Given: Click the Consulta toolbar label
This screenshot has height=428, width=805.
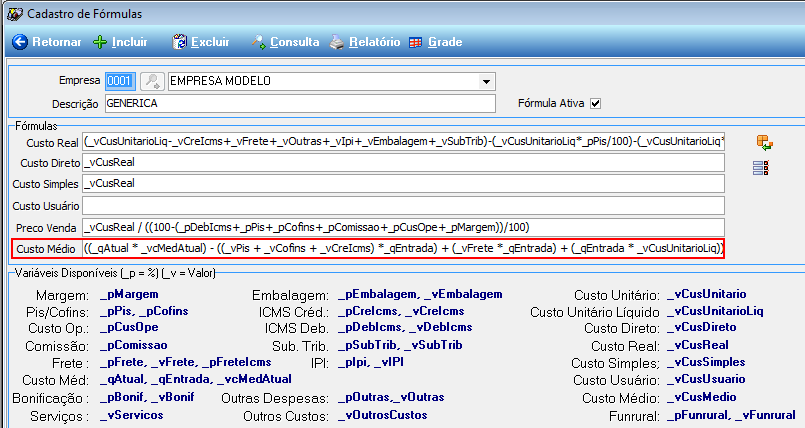Looking at the screenshot, I should tap(295, 42).
